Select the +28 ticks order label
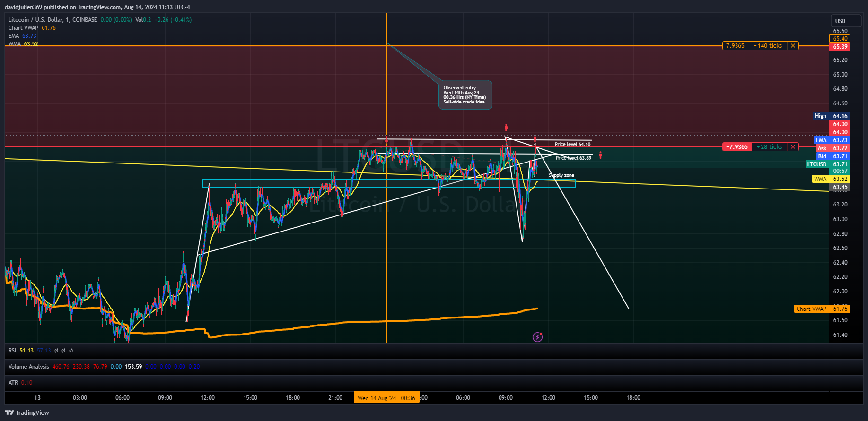 pos(770,147)
